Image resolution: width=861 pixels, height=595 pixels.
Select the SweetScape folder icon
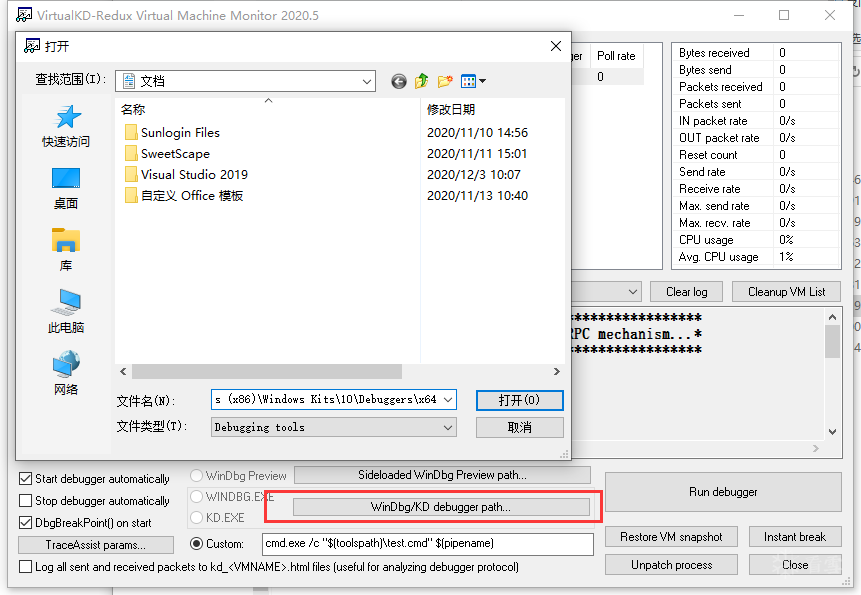coord(131,154)
